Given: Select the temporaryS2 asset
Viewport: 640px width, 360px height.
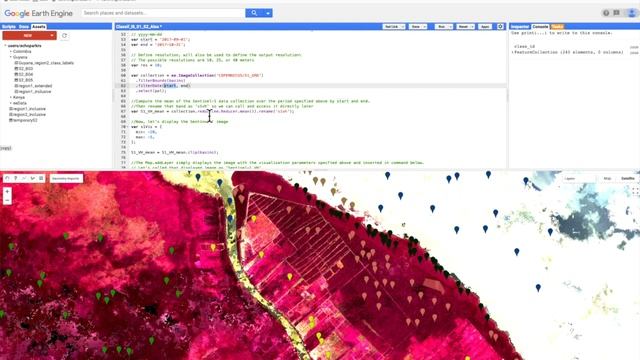Looking at the screenshot, I should [x=23, y=120].
